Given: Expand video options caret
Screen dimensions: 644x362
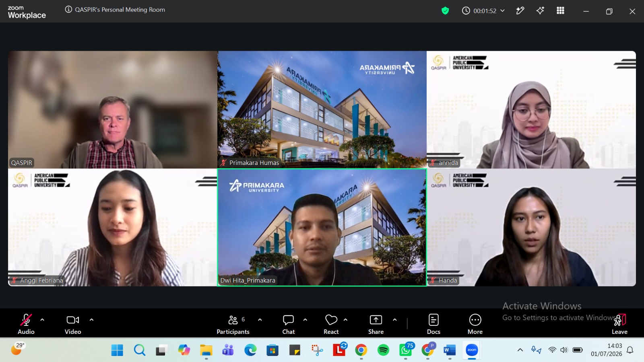Looking at the screenshot, I should coord(91,320).
